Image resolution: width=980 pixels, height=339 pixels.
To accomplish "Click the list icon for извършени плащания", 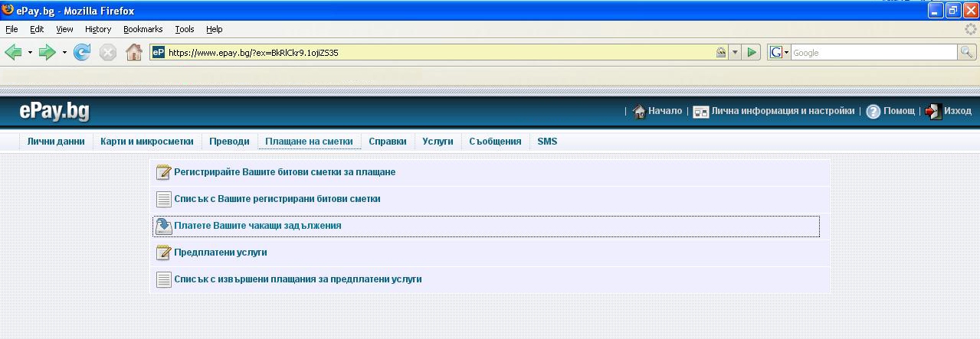I will point(163,279).
